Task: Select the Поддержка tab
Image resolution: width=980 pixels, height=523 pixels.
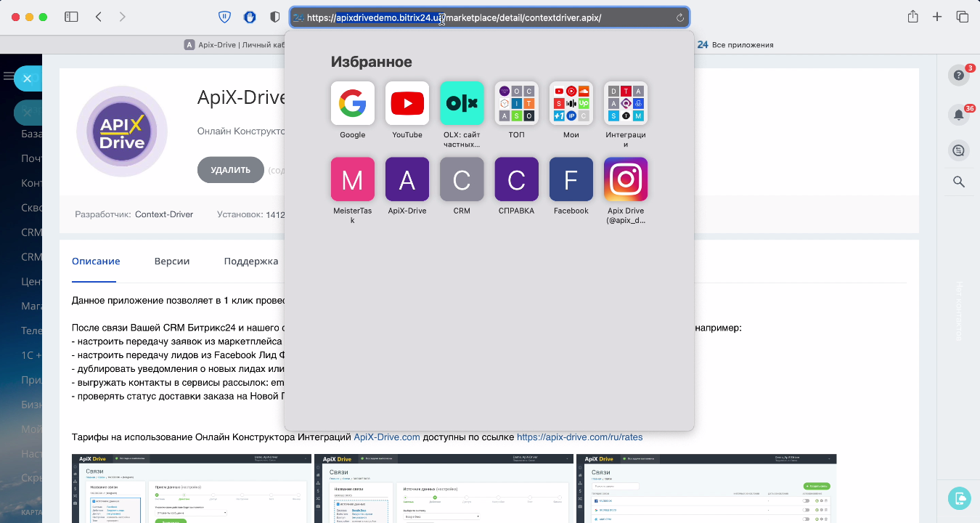Action: (251, 261)
